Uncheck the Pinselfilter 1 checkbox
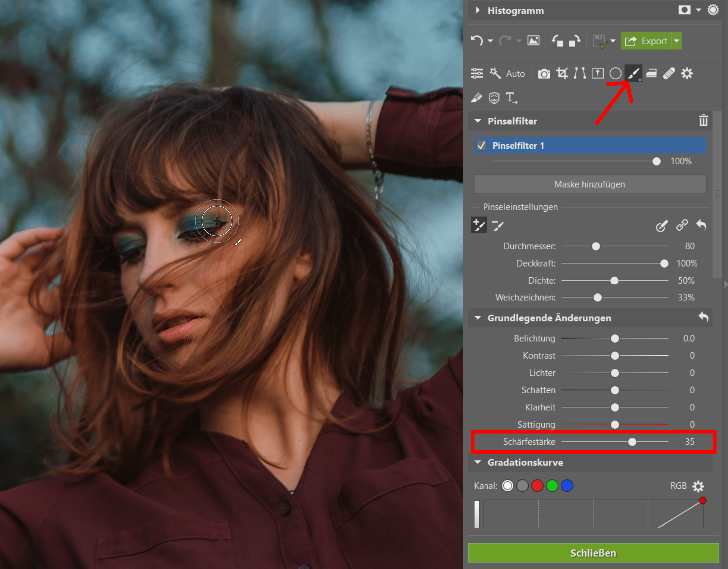This screenshot has height=569, width=728. (x=482, y=145)
